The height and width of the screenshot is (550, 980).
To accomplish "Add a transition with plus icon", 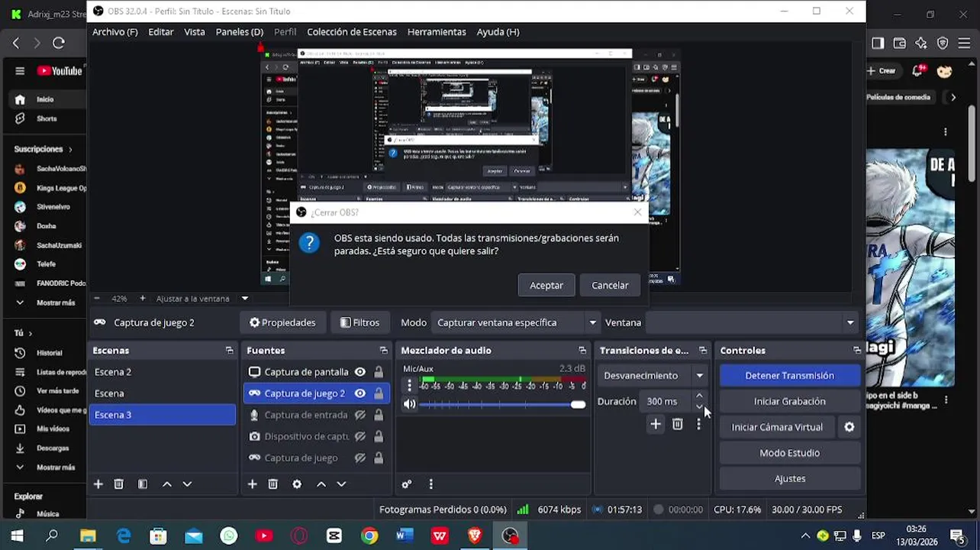I will (656, 424).
